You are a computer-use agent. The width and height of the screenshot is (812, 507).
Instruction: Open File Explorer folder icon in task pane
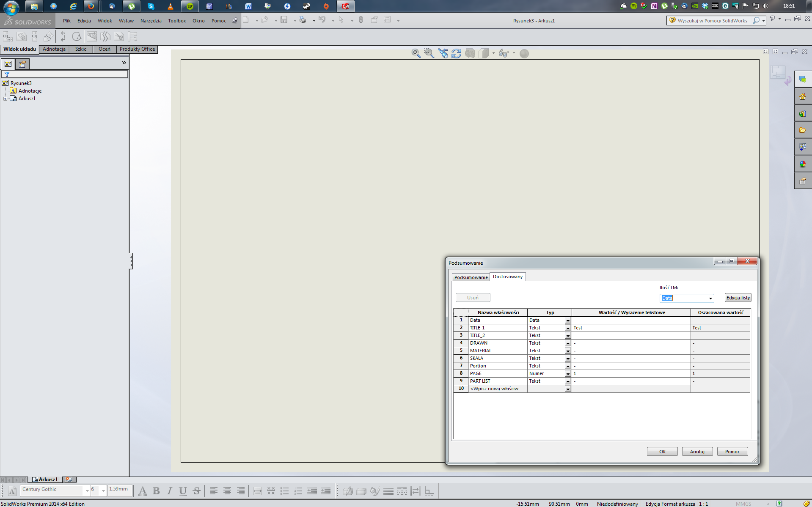click(x=803, y=130)
